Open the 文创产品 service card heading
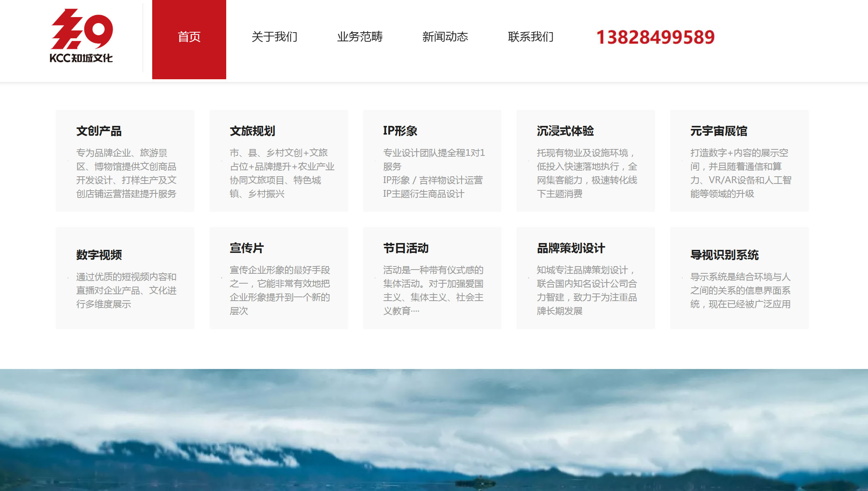The height and width of the screenshot is (491, 868). coord(99,131)
